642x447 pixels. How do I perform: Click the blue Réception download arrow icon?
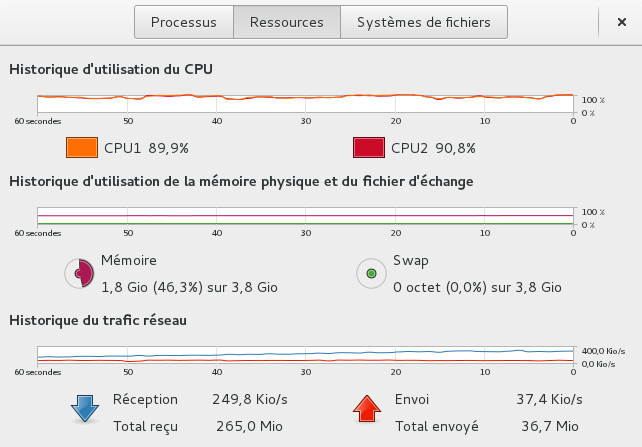point(85,408)
